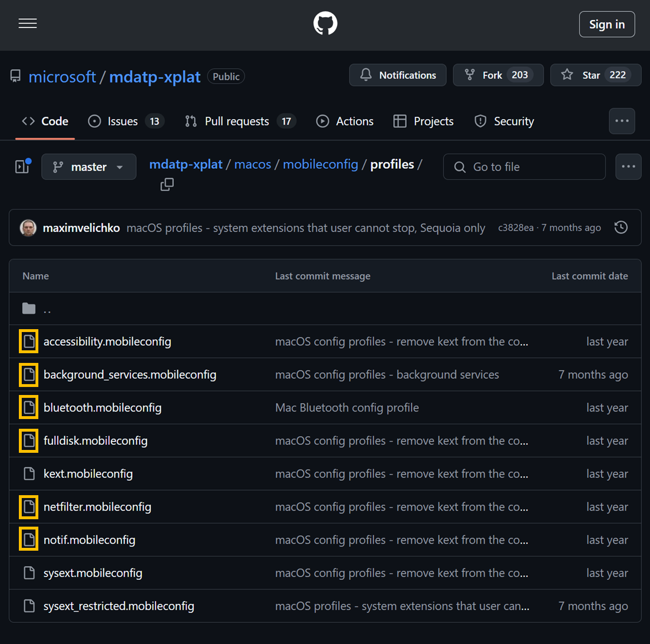Click file icon beside bluetooth.mobileconfig

(29, 408)
